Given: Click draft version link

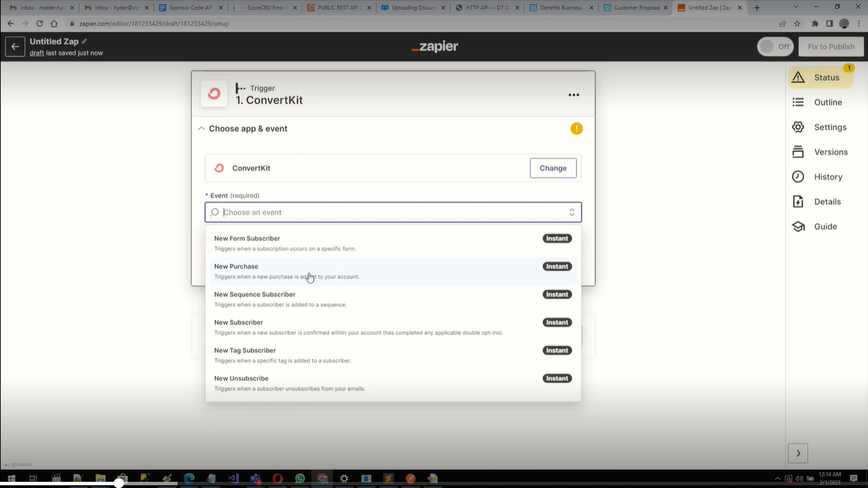Looking at the screenshot, I should [36, 53].
